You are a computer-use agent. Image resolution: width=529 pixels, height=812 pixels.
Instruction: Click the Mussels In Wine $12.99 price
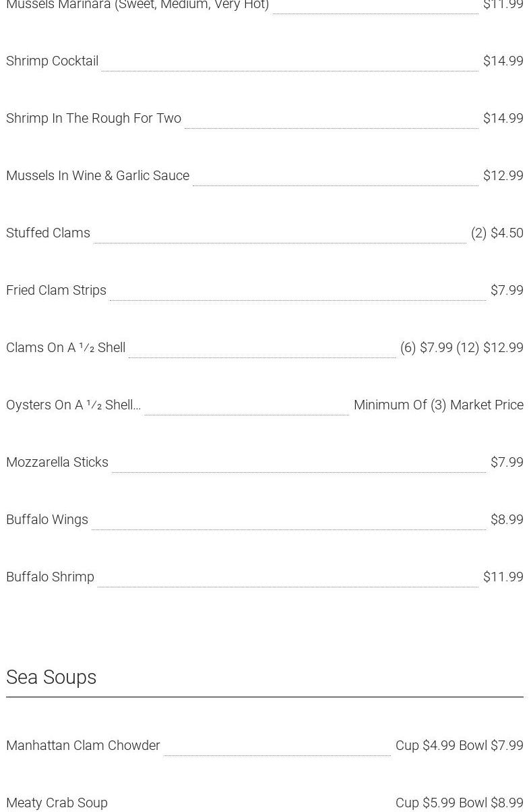[x=503, y=175]
